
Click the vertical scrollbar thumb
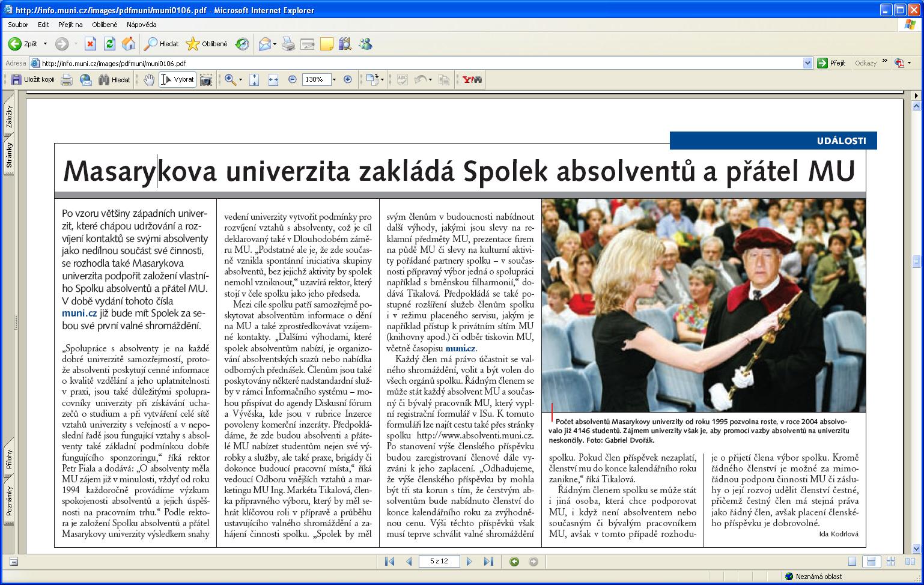[916, 261]
